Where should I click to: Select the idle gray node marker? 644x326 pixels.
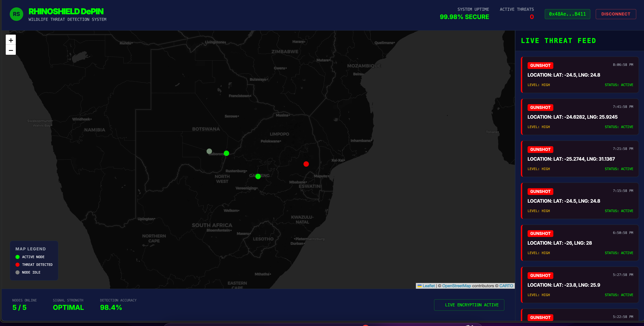point(209,151)
